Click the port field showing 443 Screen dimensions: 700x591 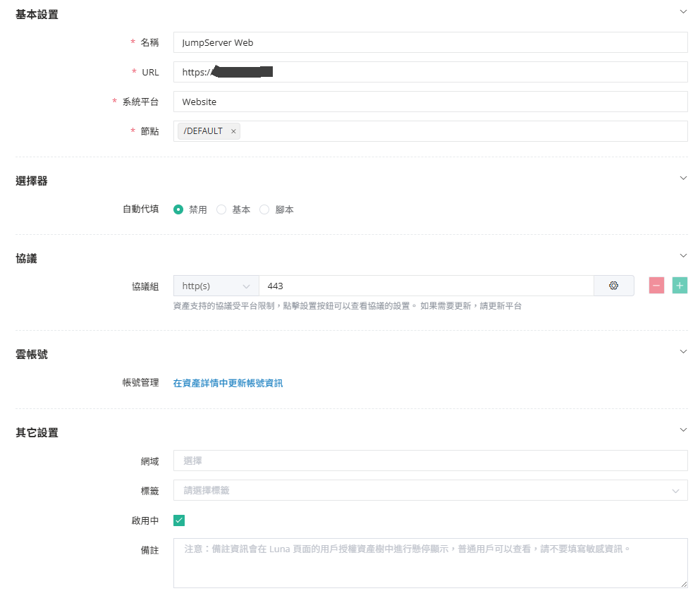click(426, 286)
